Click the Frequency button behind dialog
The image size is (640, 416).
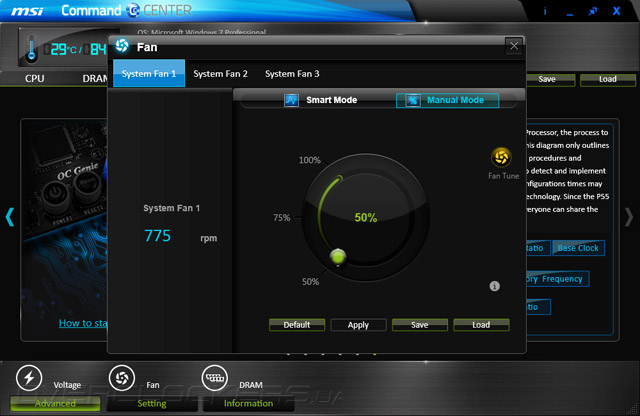(x=558, y=279)
